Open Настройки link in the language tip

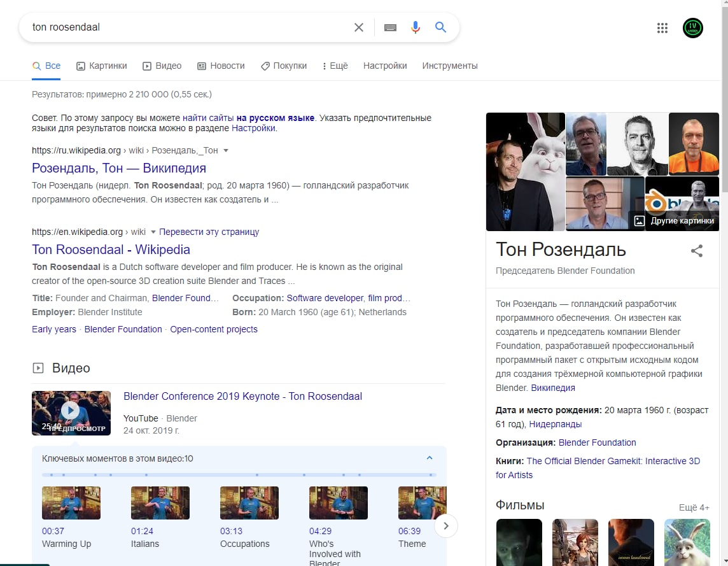pyautogui.click(x=253, y=128)
